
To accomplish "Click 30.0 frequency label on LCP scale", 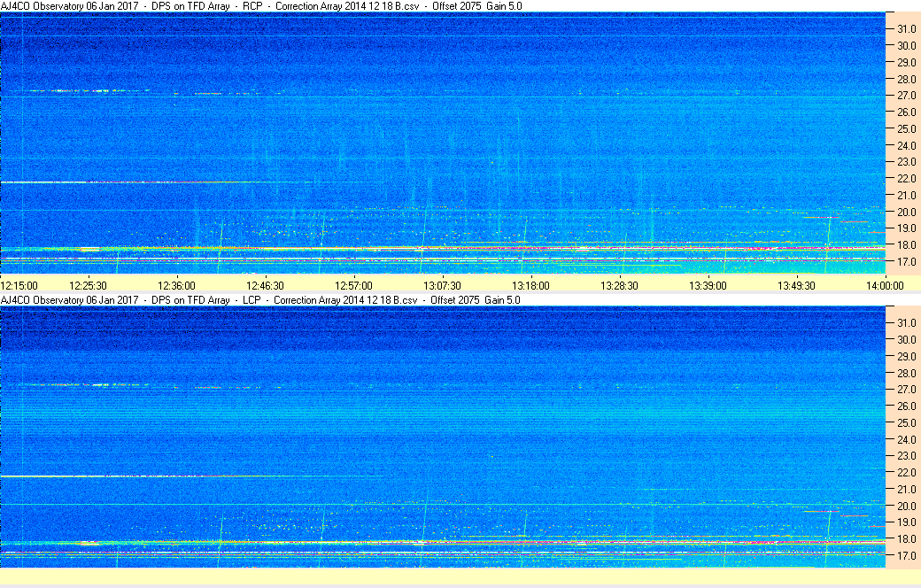I will tap(903, 339).
